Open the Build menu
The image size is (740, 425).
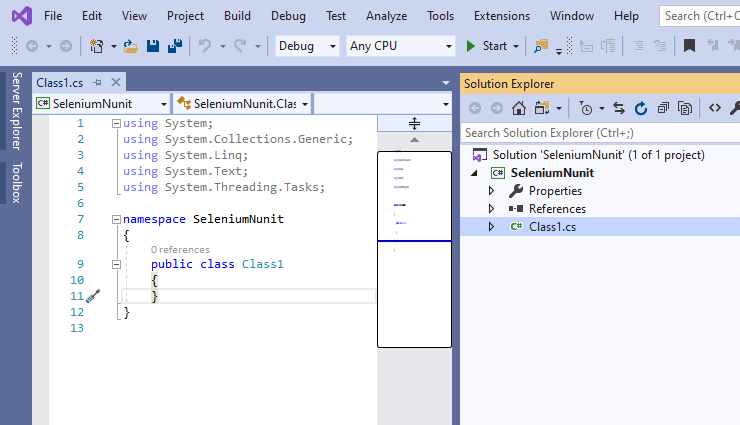click(x=237, y=16)
